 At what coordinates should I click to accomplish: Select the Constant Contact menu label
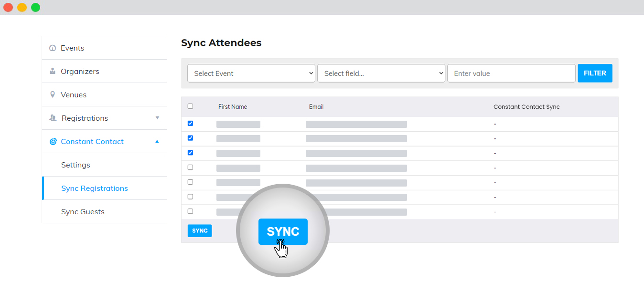tap(92, 142)
